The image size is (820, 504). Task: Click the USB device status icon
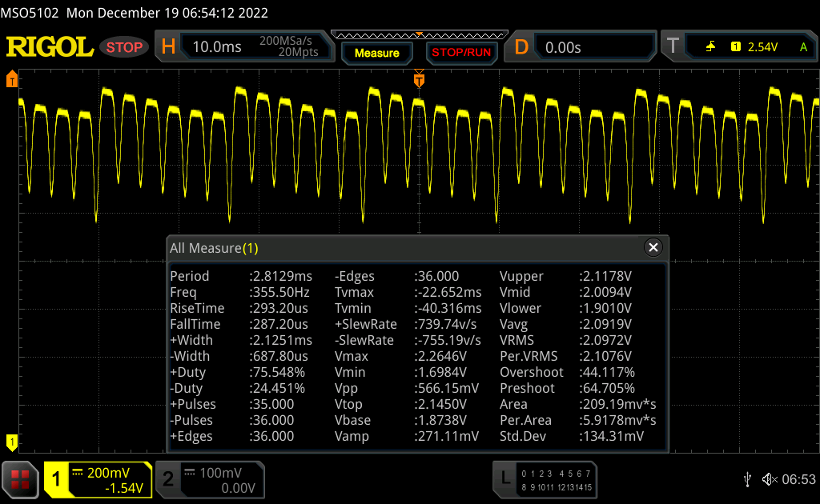point(747,478)
